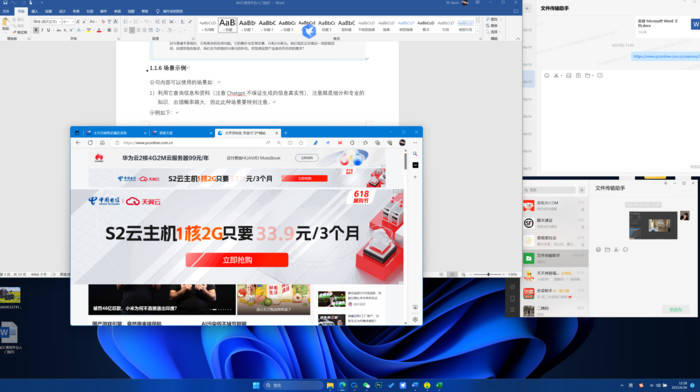Screen dimensions: 700x392
Task: Click Find in Word's editing group
Action: 493,20
